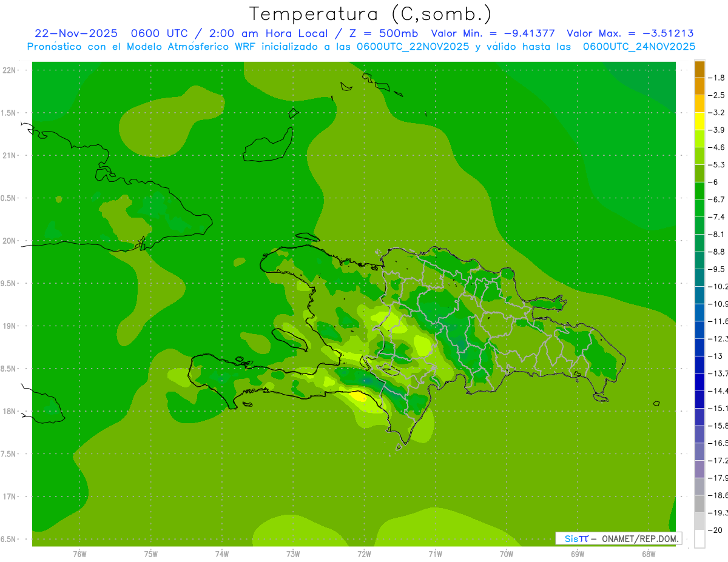Pick the green swatch between -6 and -6.7
Viewport: 728px width, 562px height.
coord(699,191)
